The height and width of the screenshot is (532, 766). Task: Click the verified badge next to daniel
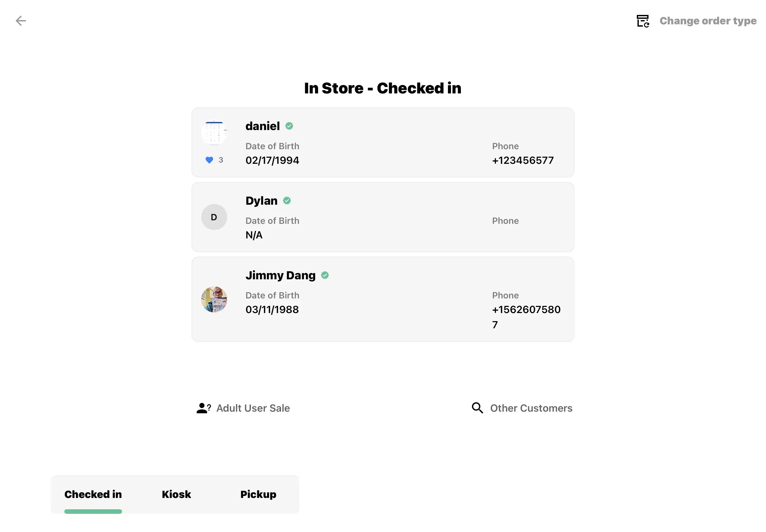(x=289, y=126)
